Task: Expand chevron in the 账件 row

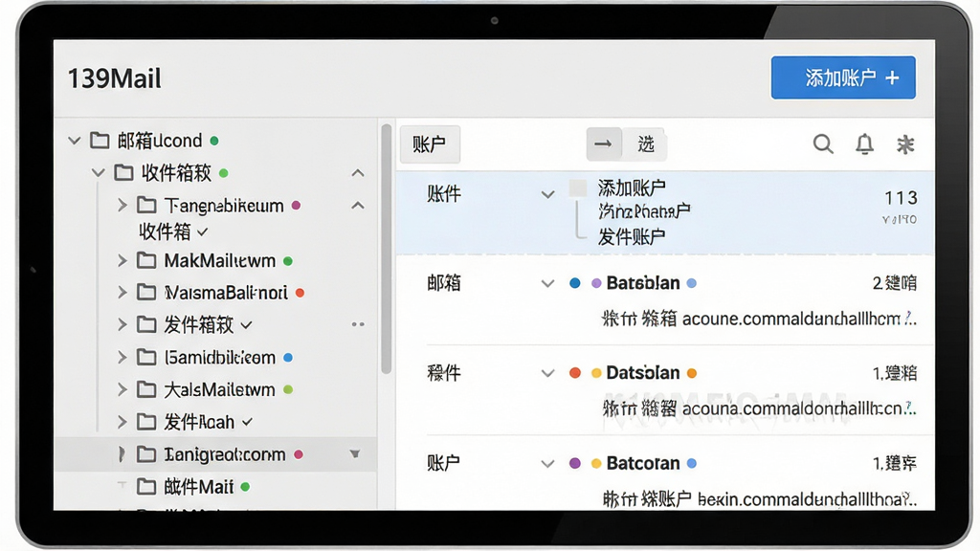Action: click(548, 194)
